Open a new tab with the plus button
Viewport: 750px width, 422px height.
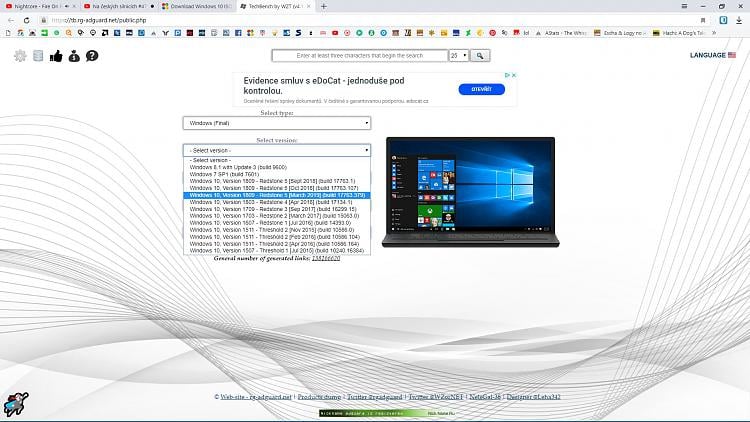point(324,6)
